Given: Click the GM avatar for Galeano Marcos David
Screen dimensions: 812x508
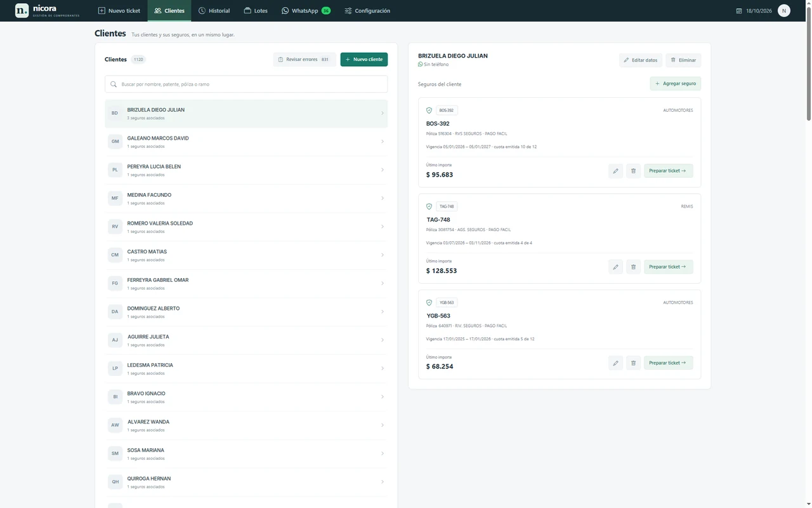Looking at the screenshot, I should [115, 142].
